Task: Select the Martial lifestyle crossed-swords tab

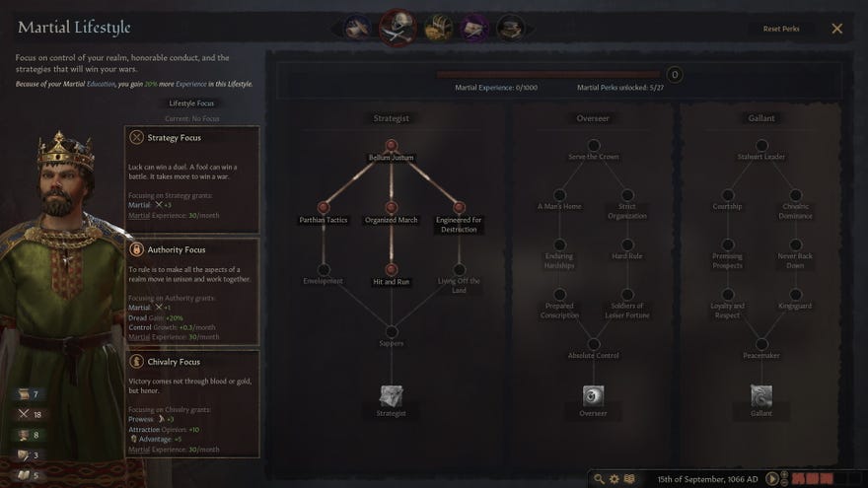Action: (x=398, y=28)
